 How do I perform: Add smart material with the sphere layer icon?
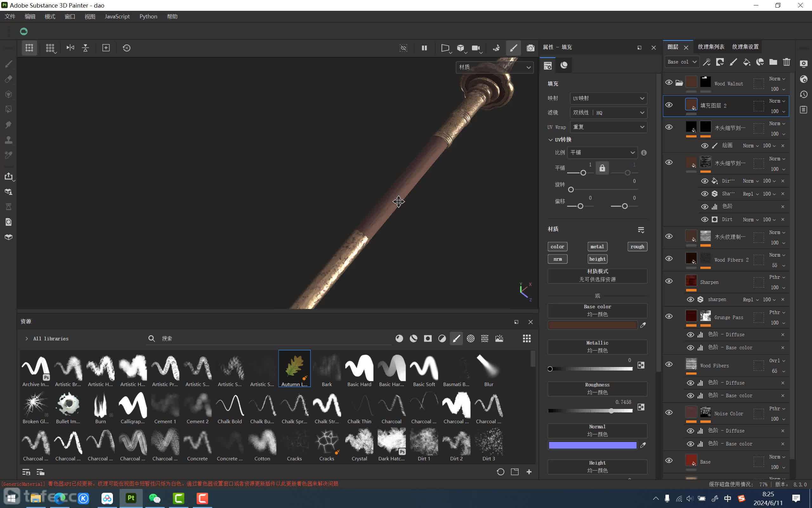pyautogui.click(x=760, y=62)
